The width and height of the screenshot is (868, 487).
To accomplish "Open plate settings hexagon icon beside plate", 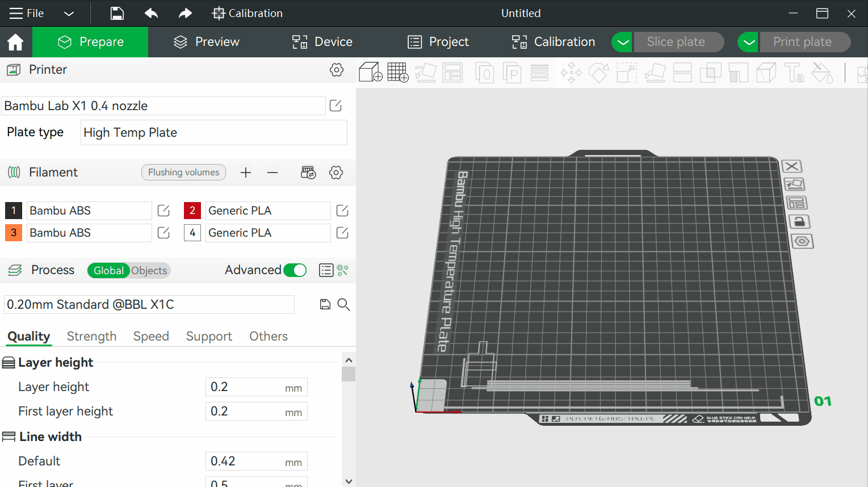I will (802, 241).
